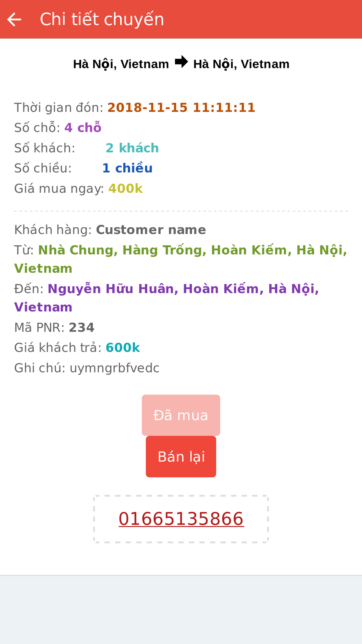Tap the PNR code 234
This screenshot has width=362, height=644.
coord(82,327)
